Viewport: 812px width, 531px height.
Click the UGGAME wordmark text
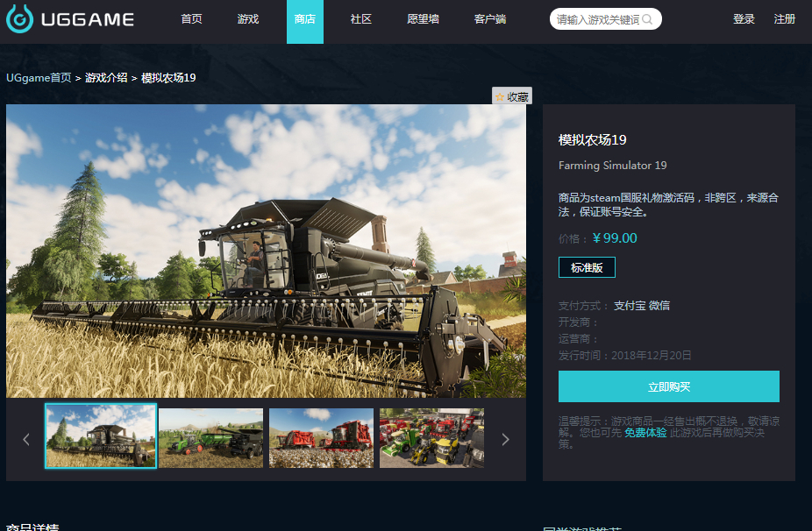pos(88,19)
